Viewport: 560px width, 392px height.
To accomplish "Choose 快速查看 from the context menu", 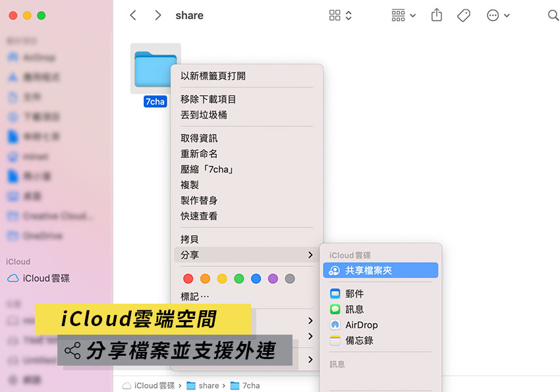I will click(x=247, y=216).
